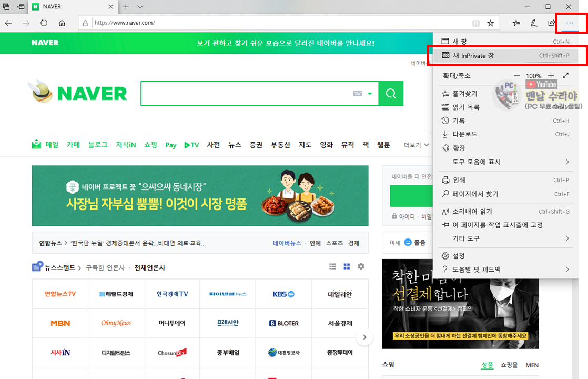Decrease zoom with the minus button
The width and height of the screenshot is (588, 379).
(517, 75)
